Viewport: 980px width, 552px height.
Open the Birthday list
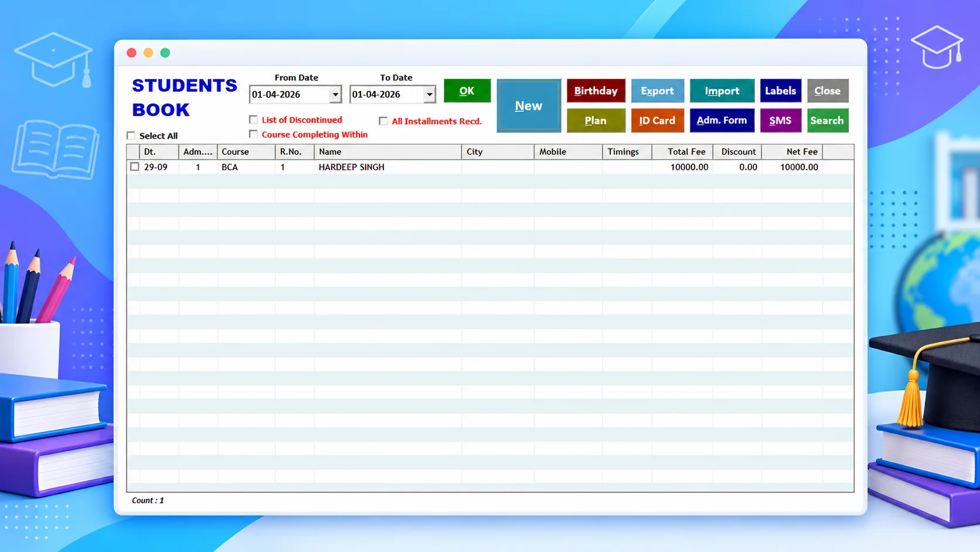click(596, 91)
